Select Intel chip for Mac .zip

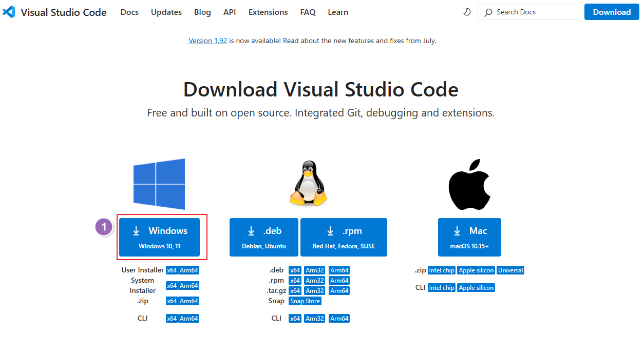click(442, 270)
